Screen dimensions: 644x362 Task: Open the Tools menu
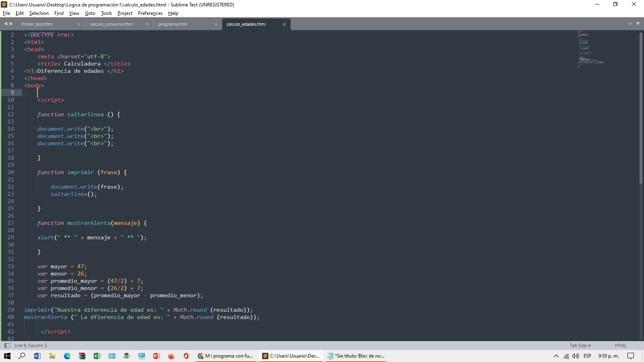(106, 13)
